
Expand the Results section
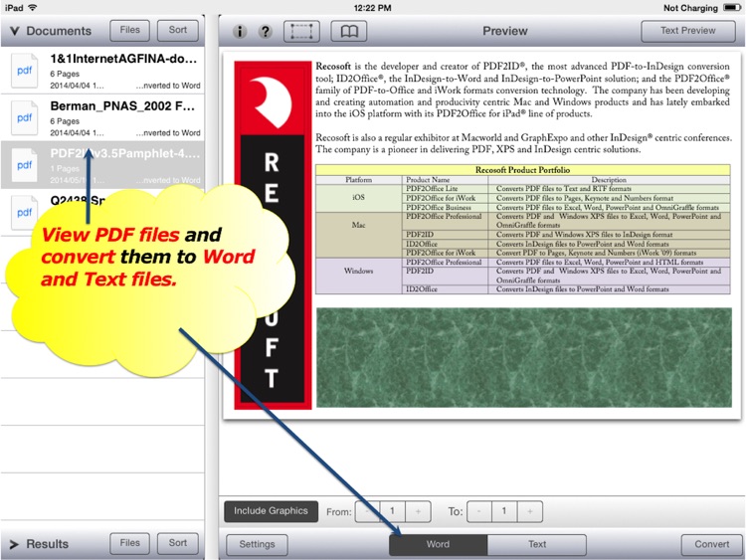tap(14, 544)
